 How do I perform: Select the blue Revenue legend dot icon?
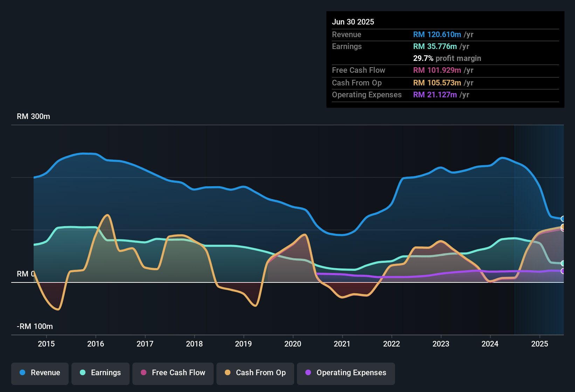tap(22, 373)
